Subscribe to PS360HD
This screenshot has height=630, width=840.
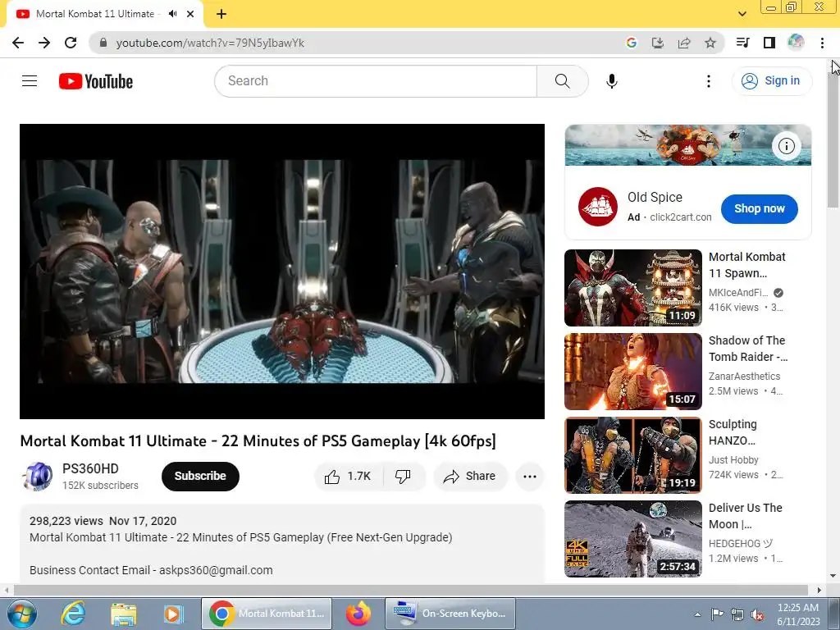[200, 477]
